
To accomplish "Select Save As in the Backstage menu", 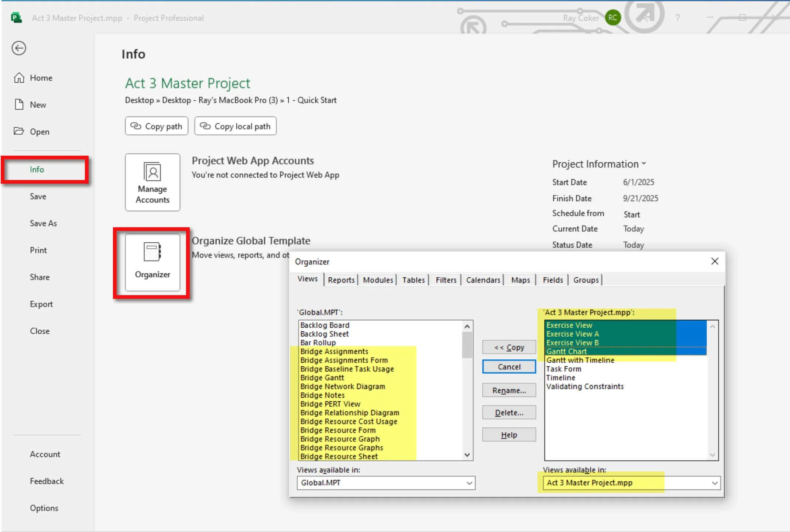I will pos(43,223).
